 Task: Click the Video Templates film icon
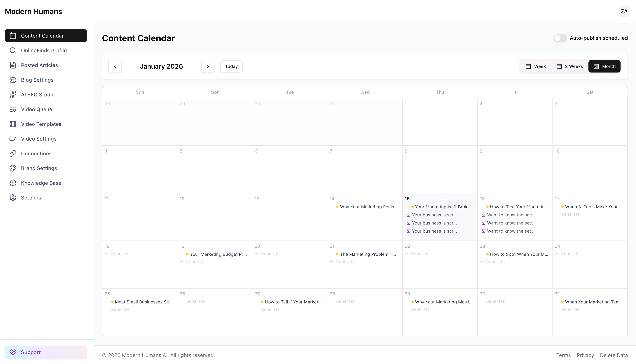[13, 124]
